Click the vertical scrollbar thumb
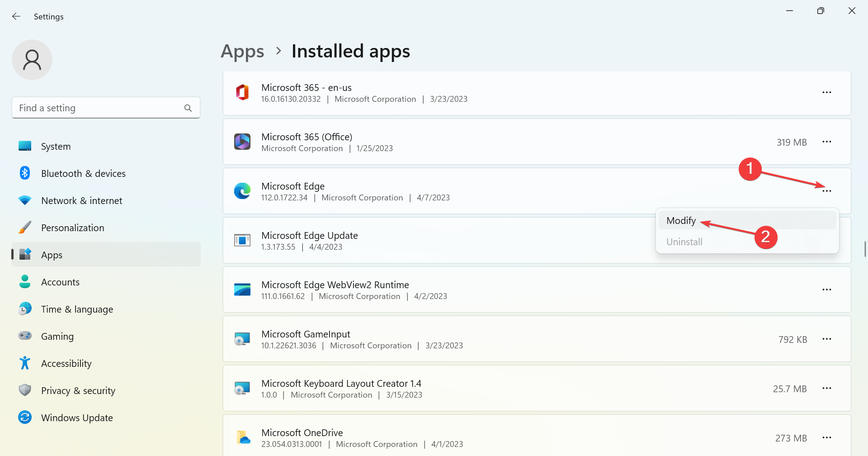This screenshot has height=456, width=868. (865, 249)
